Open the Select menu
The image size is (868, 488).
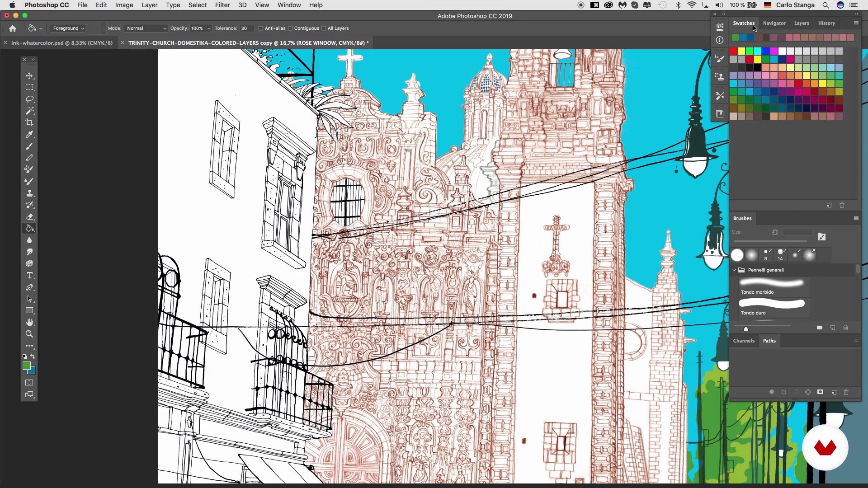(x=198, y=5)
